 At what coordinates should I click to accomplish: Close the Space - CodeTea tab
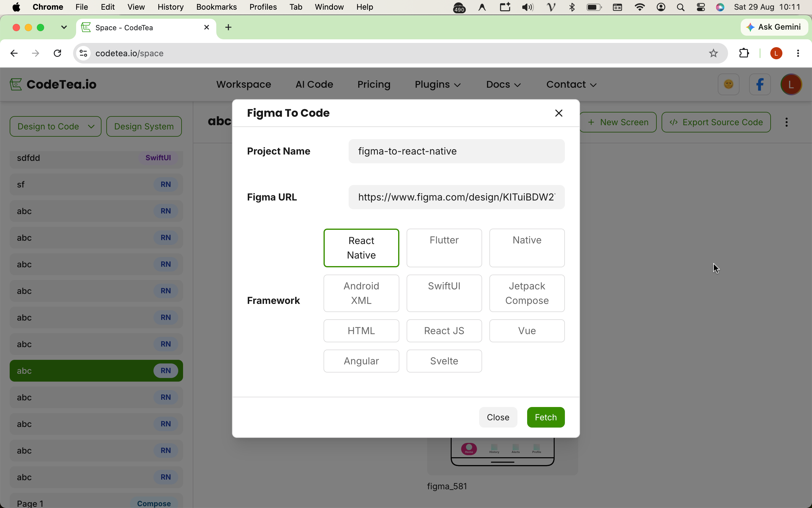pos(207,27)
